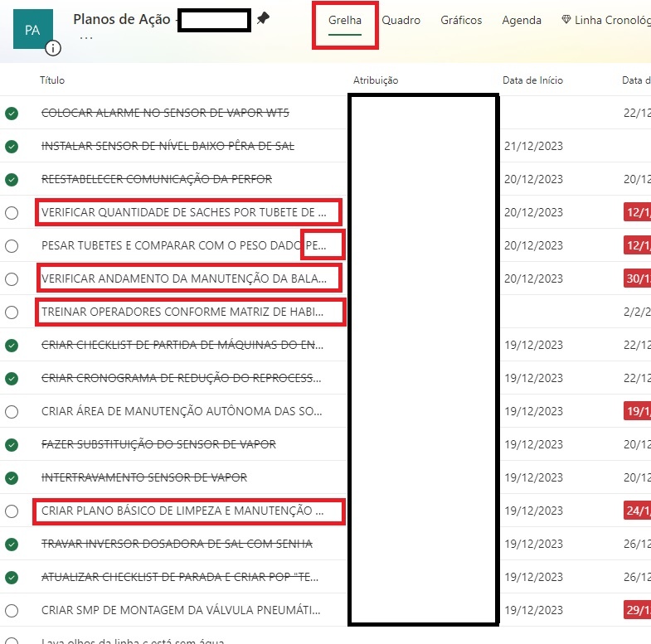This screenshot has width=651, height=644.
Task: Click the pin icon next to plan name
Action: [263, 18]
